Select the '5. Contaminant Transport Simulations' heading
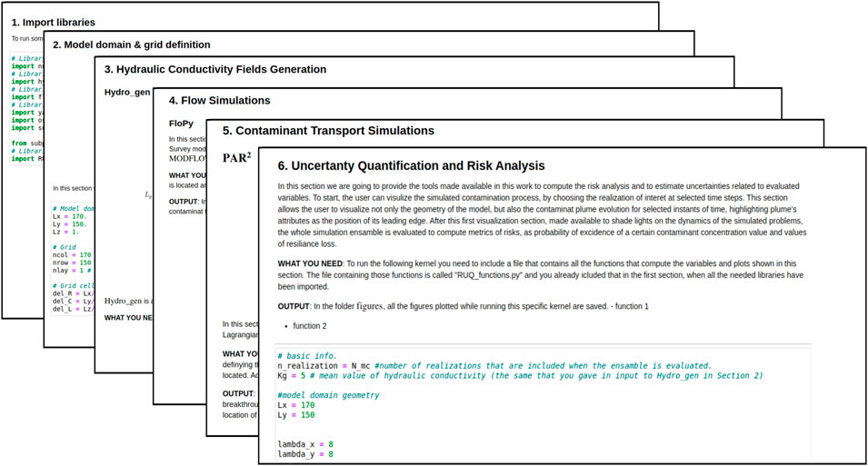 pyautogui.click(x=328, y=131)
